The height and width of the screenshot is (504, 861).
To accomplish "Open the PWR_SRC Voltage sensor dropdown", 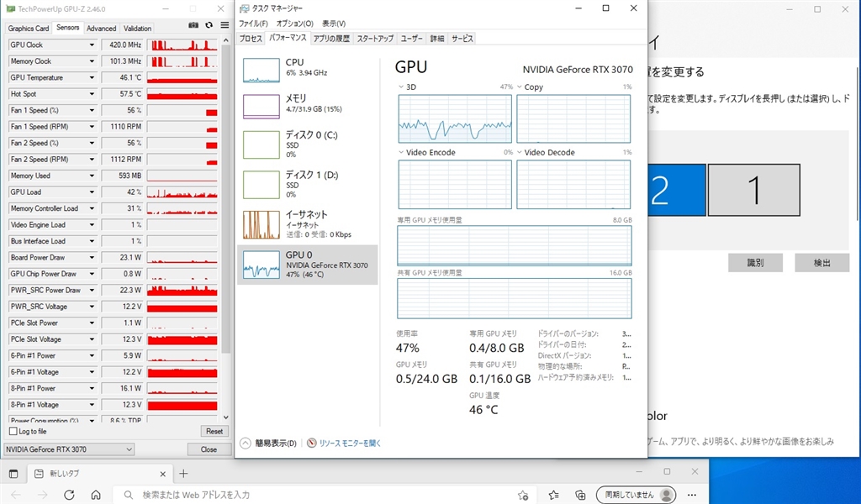I will tap(92, 307).
